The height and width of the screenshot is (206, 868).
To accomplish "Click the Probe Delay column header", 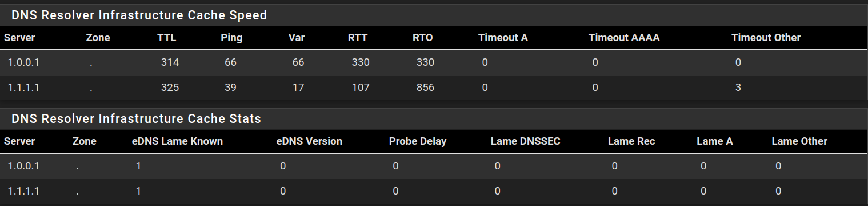I will tap(418, 141).
